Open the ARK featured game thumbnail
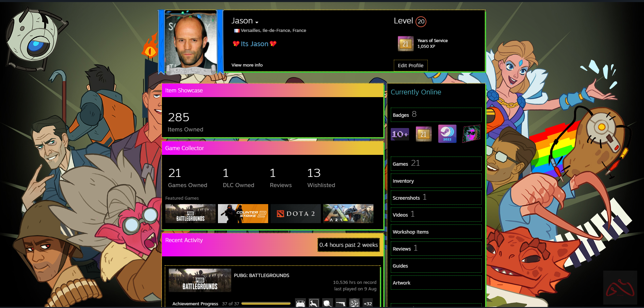This screenshot has height=308, width=644. pos(348,214)
